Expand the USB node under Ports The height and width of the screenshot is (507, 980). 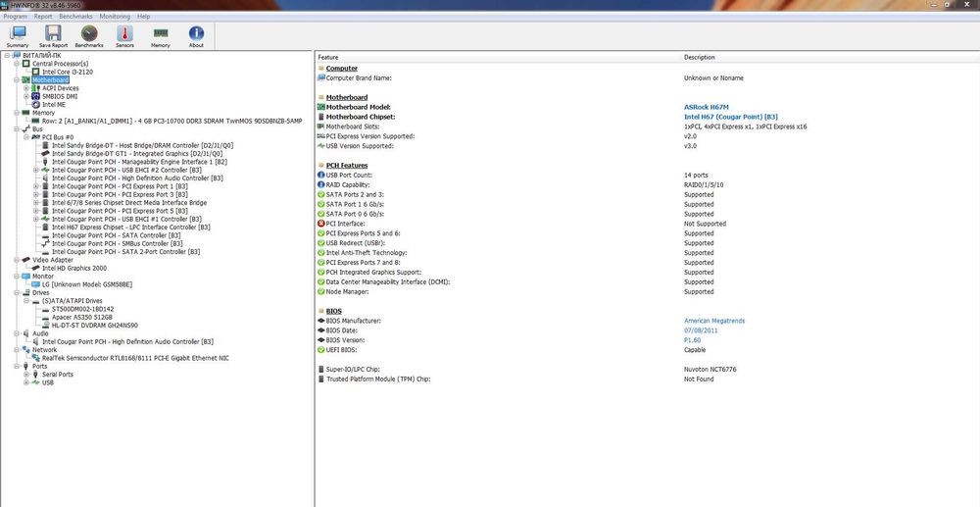click(x=26, y=382)
